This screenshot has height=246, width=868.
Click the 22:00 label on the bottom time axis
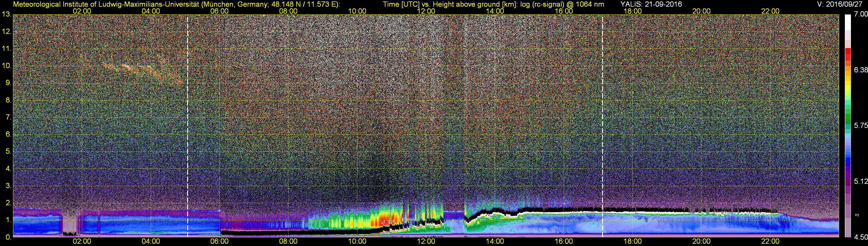tap(770, 241)
